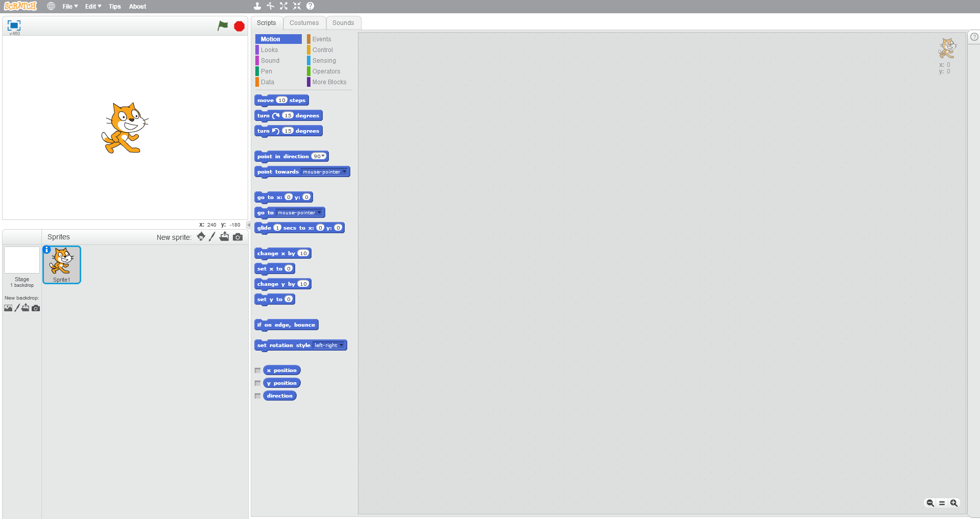The width and height of the screenshot is (980, 519).
Task: Open the File menu
Action: coord(70,7)
